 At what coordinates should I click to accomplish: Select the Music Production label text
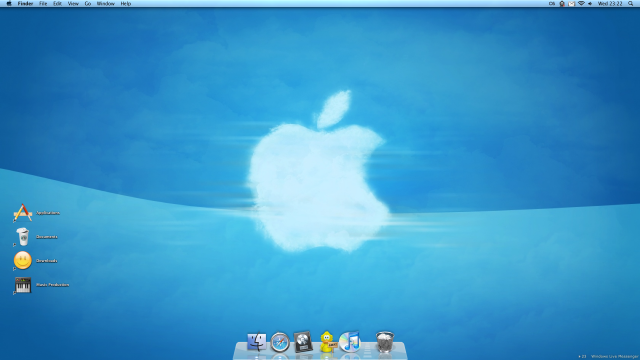point(53,285)
